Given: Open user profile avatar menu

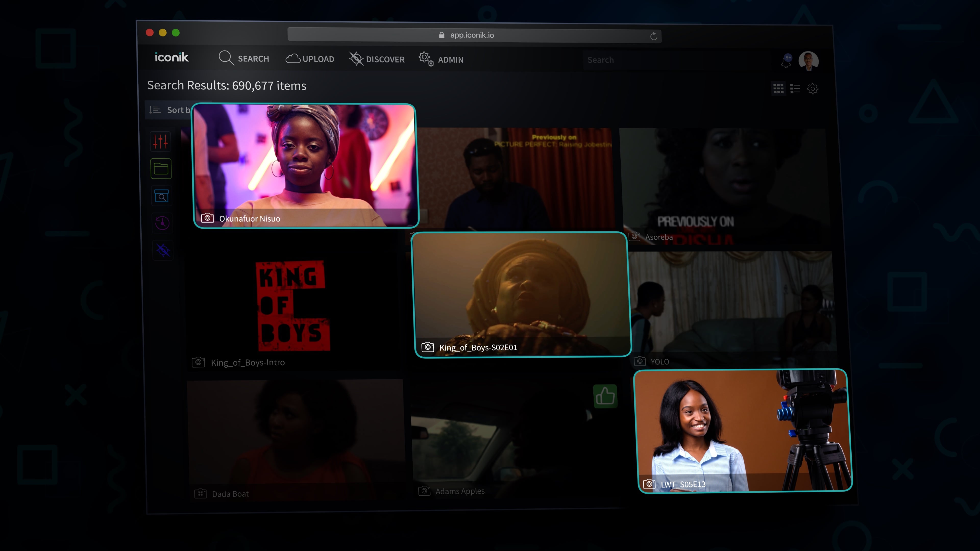Looking at the screenshot, I should click(808, 61).
